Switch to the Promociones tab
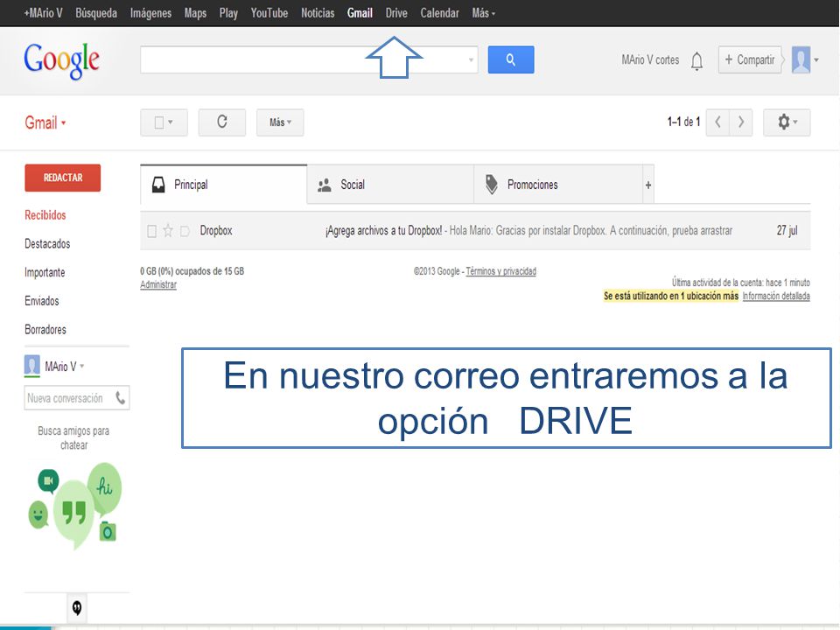The height and width of the screenshot is (630, 840). click(x=558, y=185)
